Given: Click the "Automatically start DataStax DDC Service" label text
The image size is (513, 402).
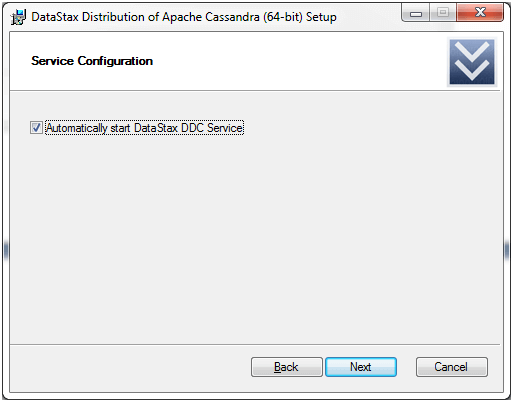Looking at the screenshot, I should 144,128.
